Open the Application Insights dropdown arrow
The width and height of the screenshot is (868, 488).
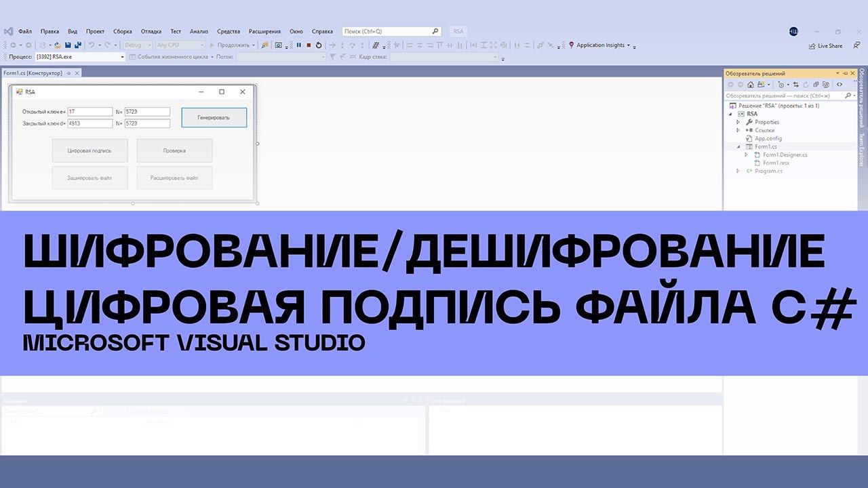(x=629, y=45)
